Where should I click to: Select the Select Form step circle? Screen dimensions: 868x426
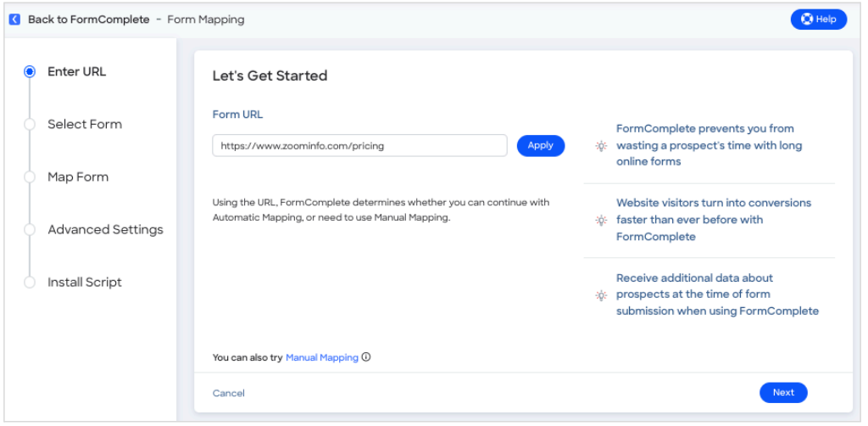[30, 124]
